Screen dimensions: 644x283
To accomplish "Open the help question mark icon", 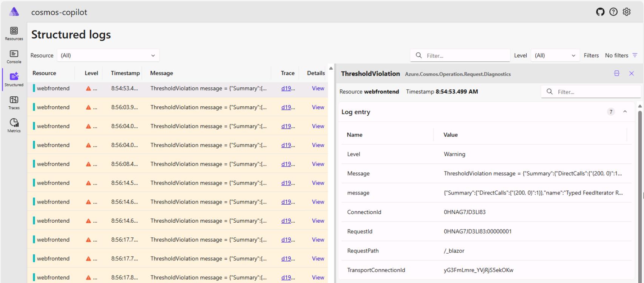I will pyautogui.click(x=613, y=12).
